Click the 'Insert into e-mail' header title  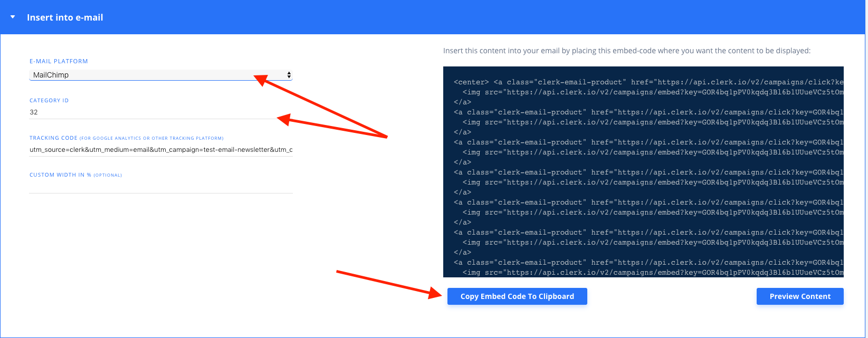point(65,17)
